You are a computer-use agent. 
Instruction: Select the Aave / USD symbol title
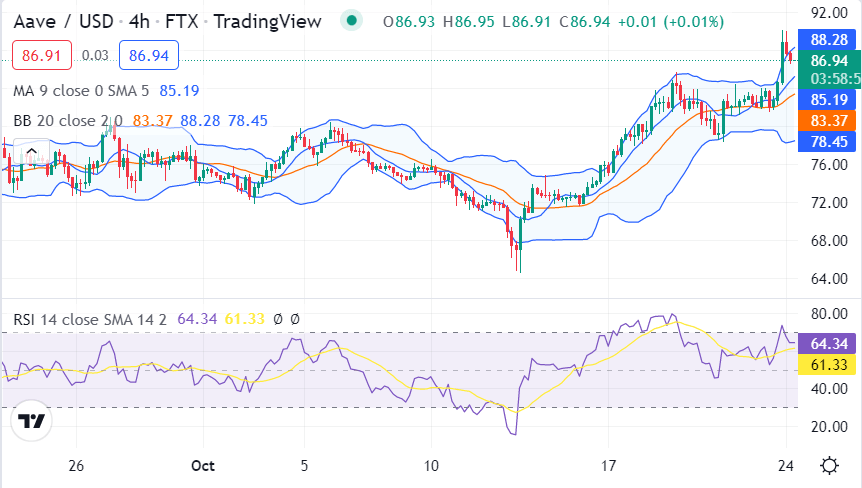coord(63,21)
